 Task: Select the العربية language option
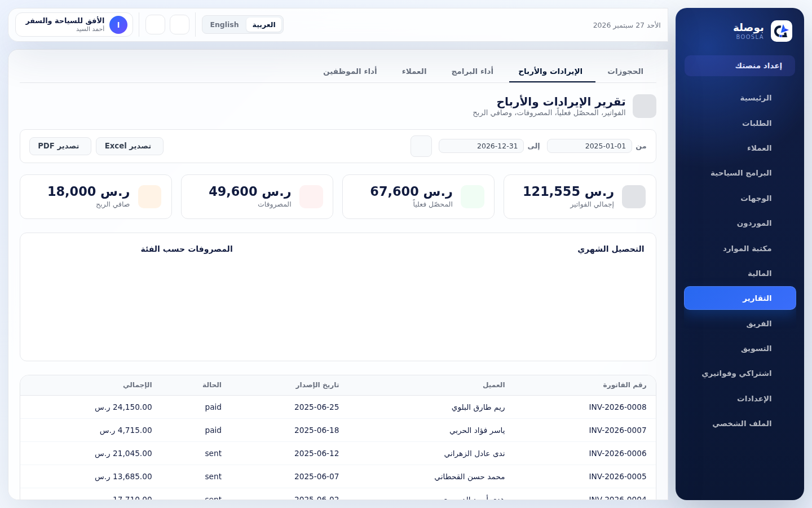click(264, 25)
